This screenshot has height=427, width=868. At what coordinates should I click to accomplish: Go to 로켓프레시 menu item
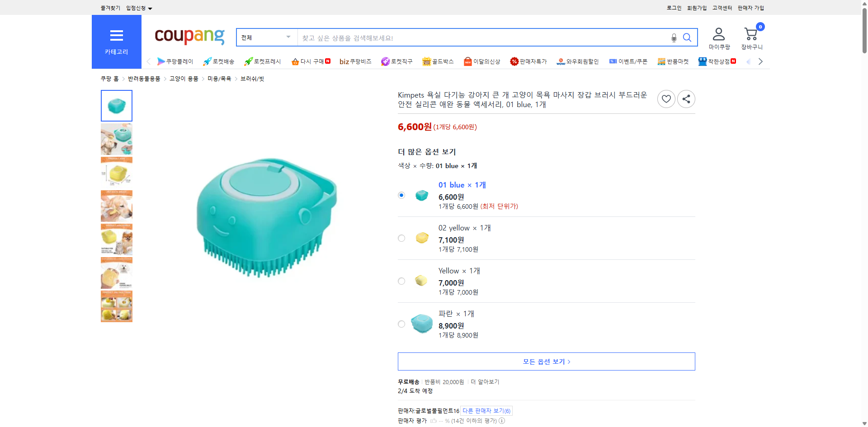(261, 61)
